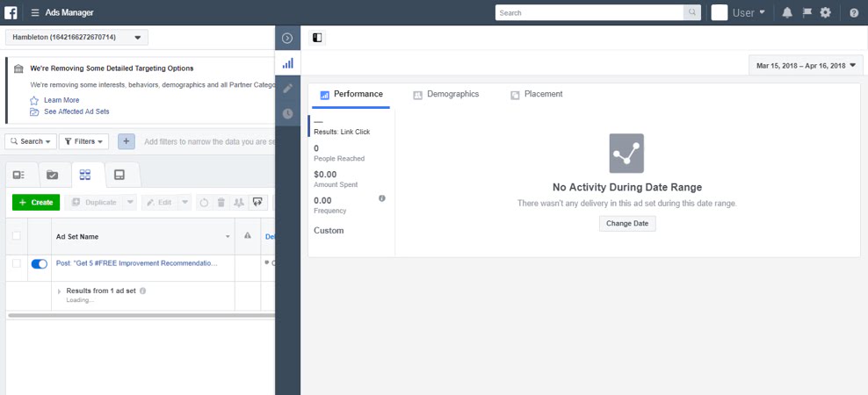
Task: Expand Results from 1 ad set row
Action: [60, 291]
